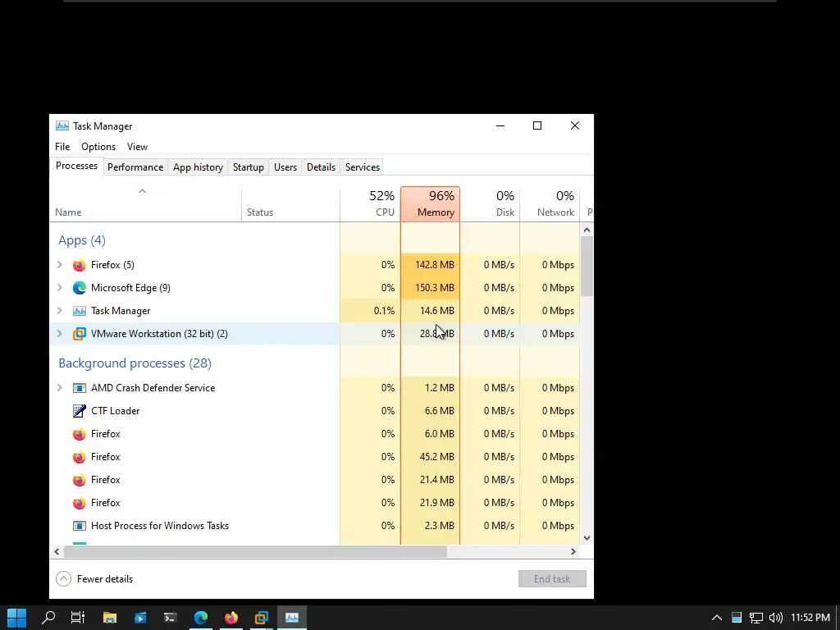Expand the Firefox (5) process group
This screenshot has height=630, width=840.
(59, 265)
